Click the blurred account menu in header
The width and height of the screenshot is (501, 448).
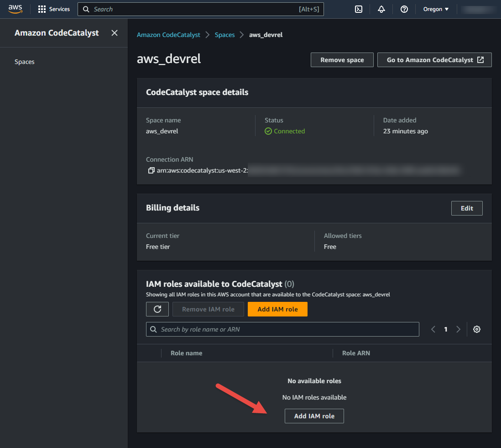[x=478, y=9]
